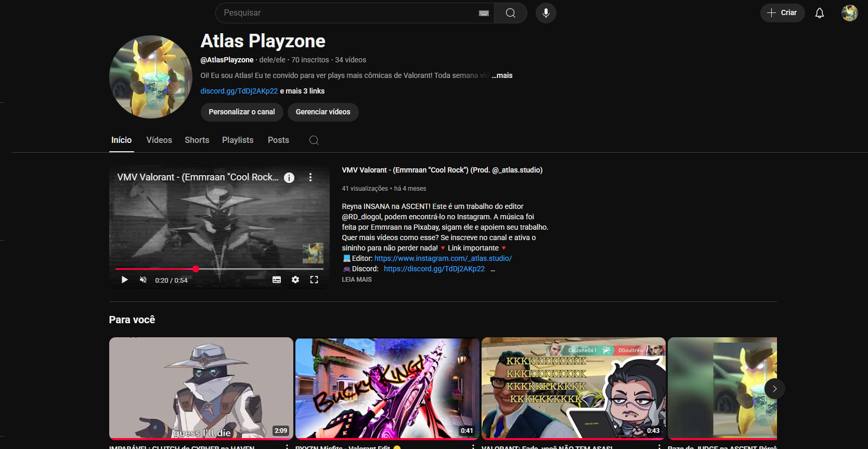Click the 'dele/ele' pronouns text
This screenshot has height=449, width=868.
point(273,60)
